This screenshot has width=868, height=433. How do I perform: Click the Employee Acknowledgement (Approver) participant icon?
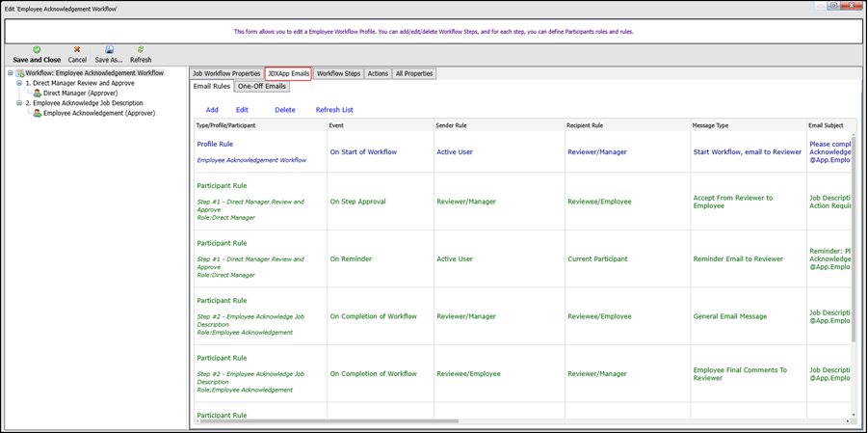[38, 114]
